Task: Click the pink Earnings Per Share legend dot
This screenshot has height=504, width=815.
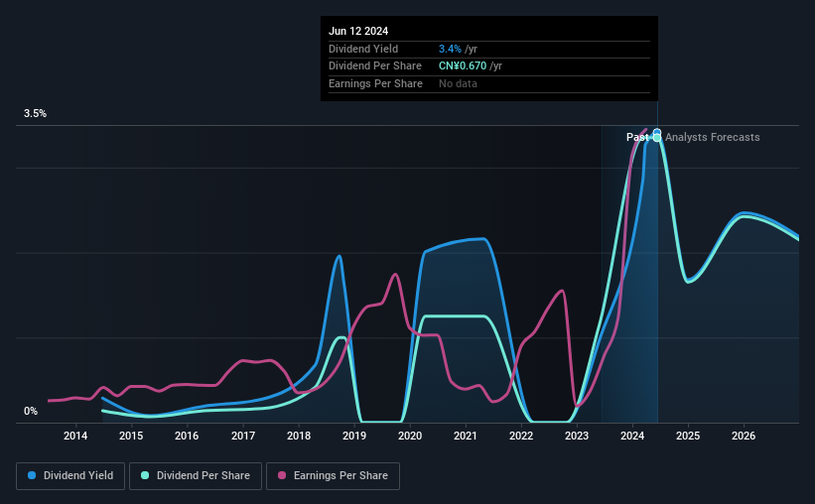Action: point(282,475)
